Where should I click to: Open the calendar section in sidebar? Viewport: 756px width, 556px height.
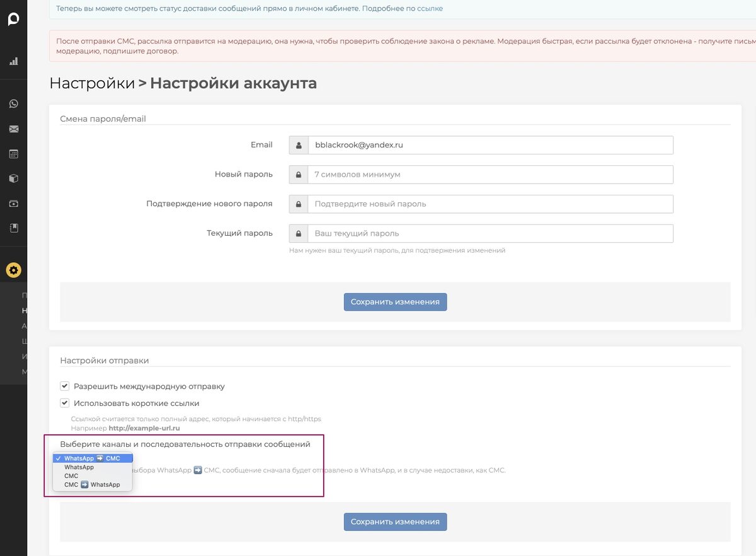coord(13,154)
